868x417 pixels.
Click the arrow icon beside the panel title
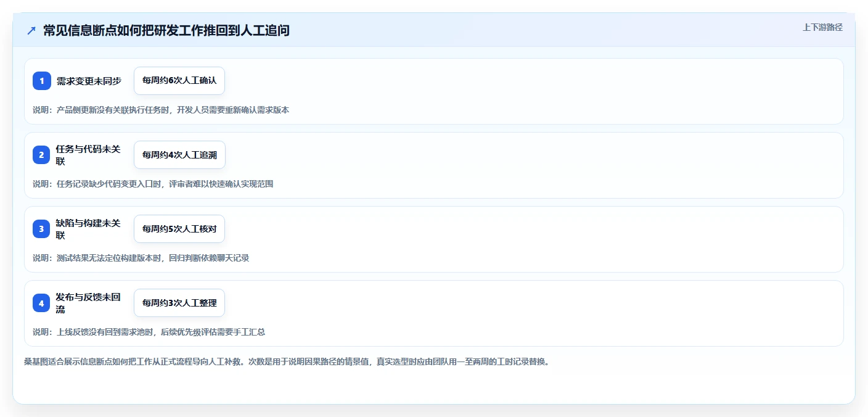(31, 31)
